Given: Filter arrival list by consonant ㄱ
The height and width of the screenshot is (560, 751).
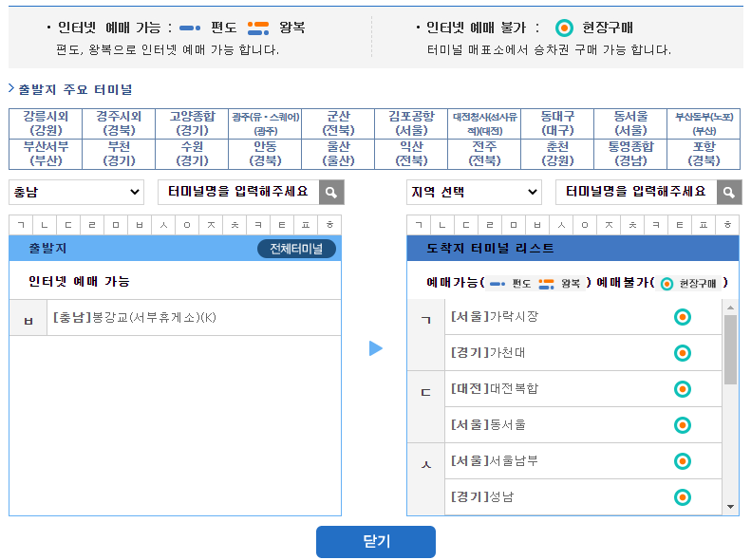Looking at the screenshot, I should pos(419,225).
